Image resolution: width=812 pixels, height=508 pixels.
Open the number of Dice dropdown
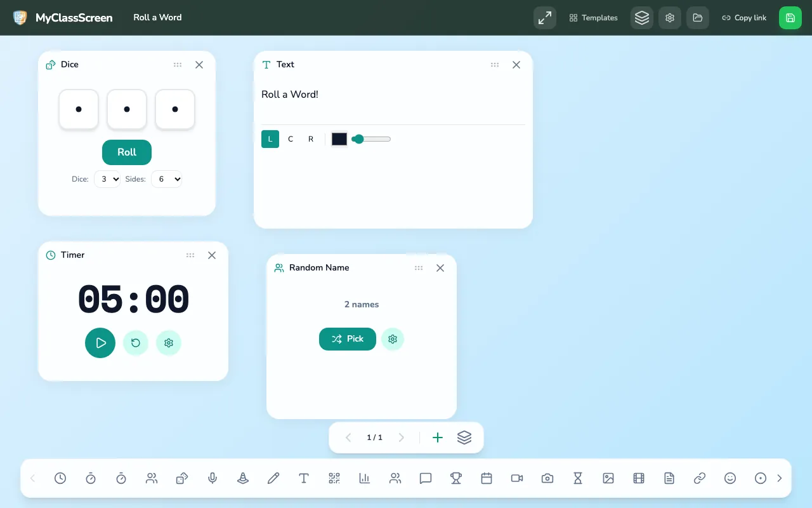tap(107, 179)
